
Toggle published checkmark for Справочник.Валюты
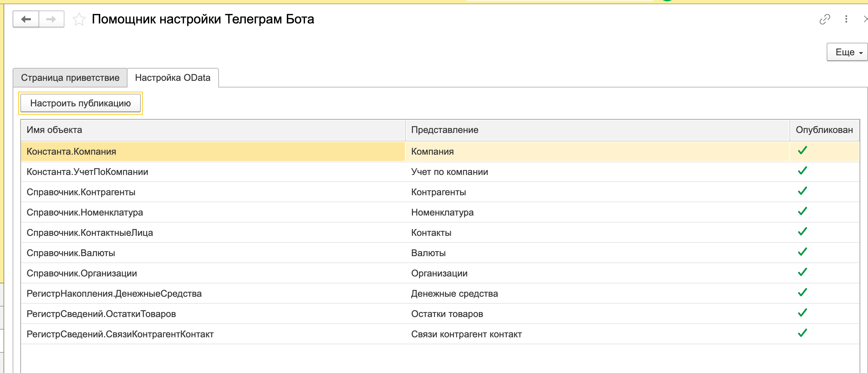pos(802,252)
